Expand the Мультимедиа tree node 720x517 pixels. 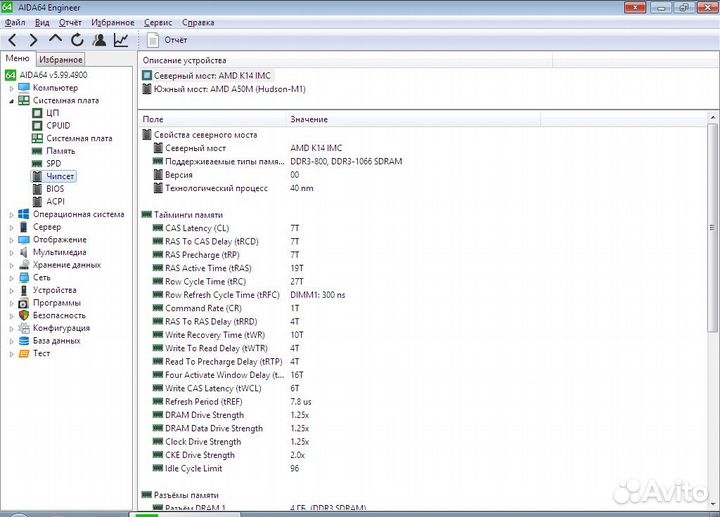(11, 253)
